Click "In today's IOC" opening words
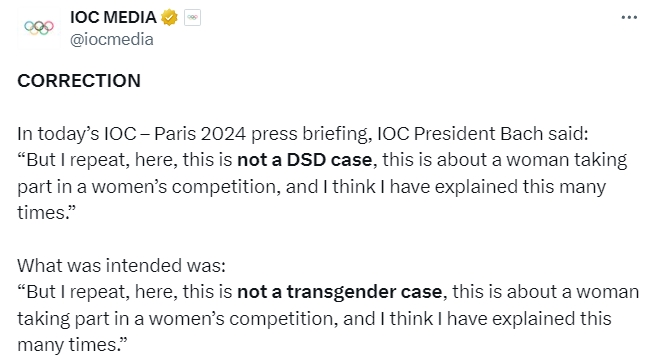Viewport: 657px width, 362px height. tap(77, 134)
